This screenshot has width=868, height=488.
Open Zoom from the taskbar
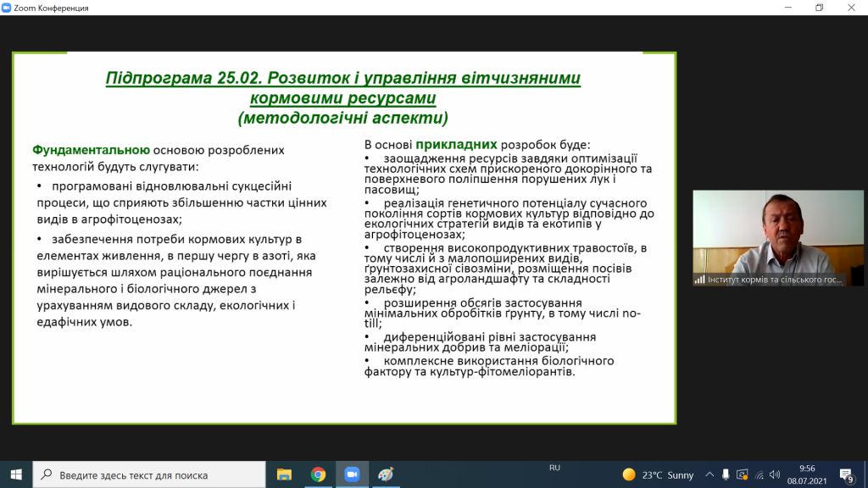pyautogui.click(x=352, y=474)
